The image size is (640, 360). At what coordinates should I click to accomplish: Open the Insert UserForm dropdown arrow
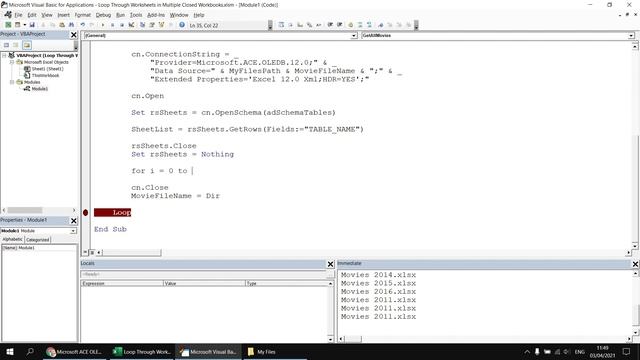point(24,25)
